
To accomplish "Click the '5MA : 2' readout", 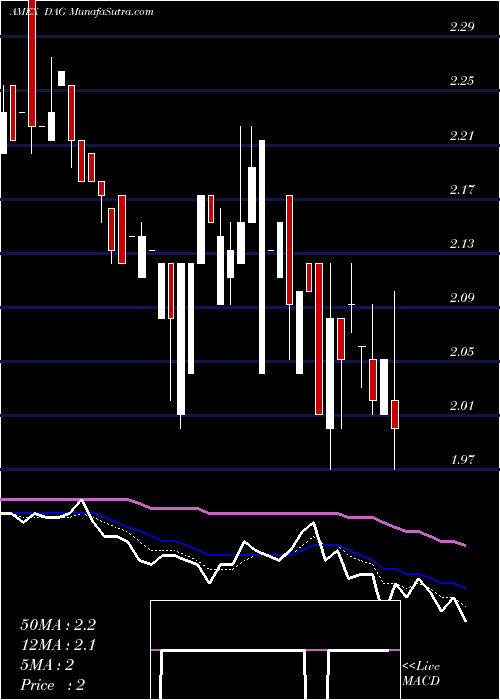I will tap(47, 665).
